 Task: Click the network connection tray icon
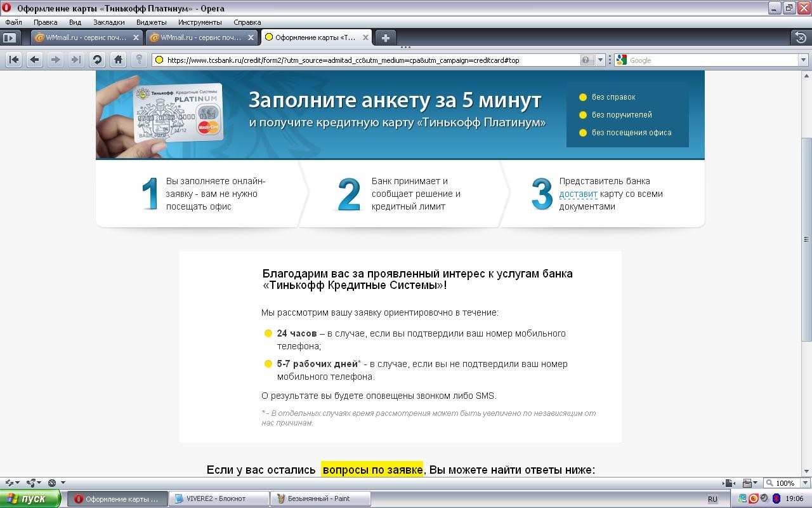(743, 499)
